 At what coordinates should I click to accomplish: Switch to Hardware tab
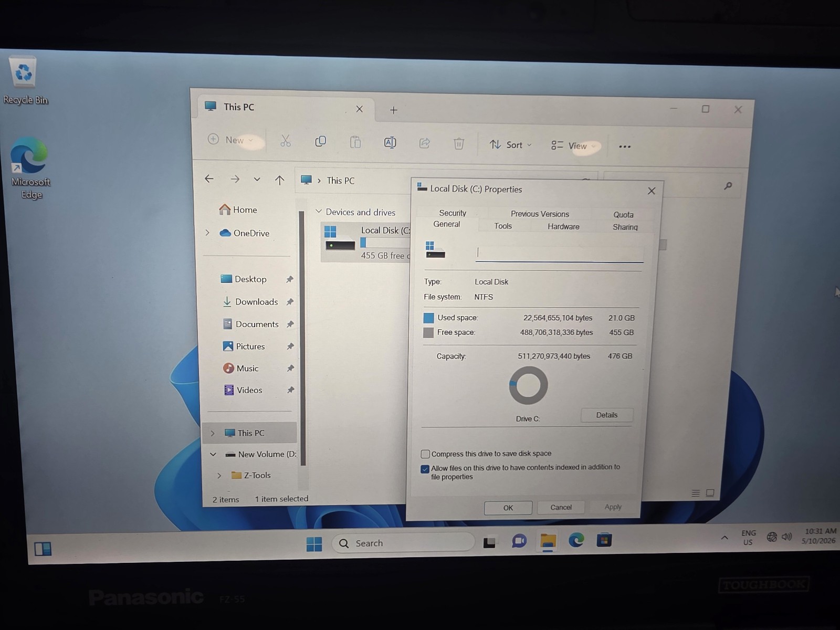click(563, 226)
